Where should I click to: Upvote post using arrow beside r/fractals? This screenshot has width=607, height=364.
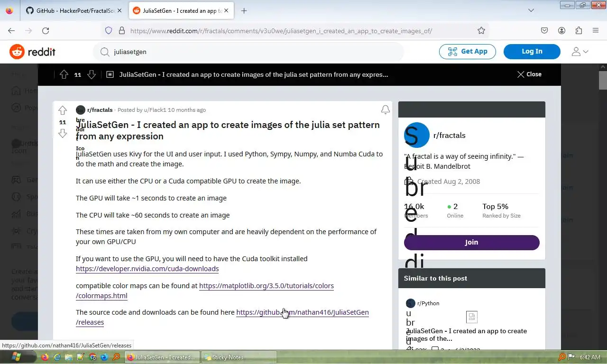click(63, 110)
